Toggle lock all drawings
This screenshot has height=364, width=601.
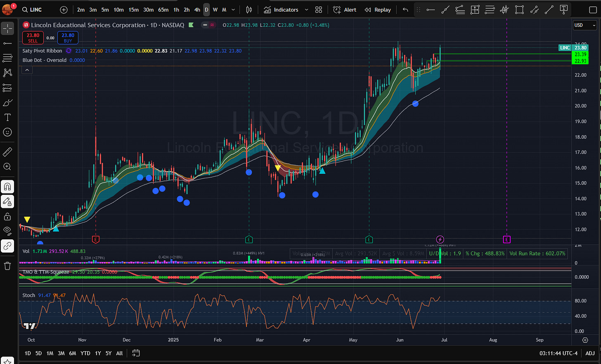pos(7,216)
